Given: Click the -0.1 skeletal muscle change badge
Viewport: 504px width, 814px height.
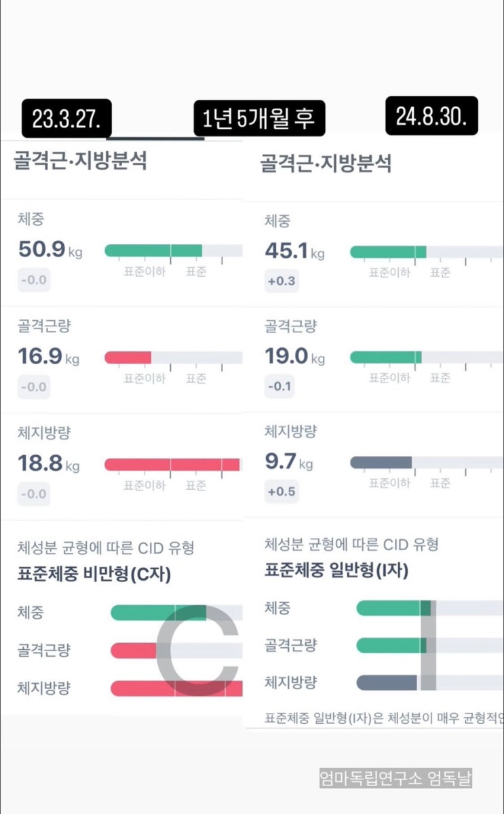Looking at the screenshot, I should click(281, 386).
